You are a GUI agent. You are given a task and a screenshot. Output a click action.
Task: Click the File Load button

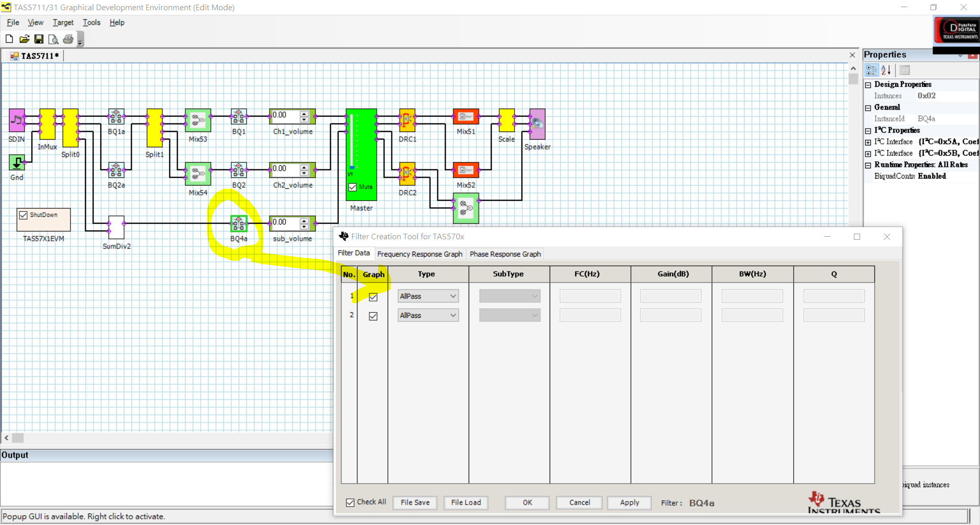click(466, 503)
